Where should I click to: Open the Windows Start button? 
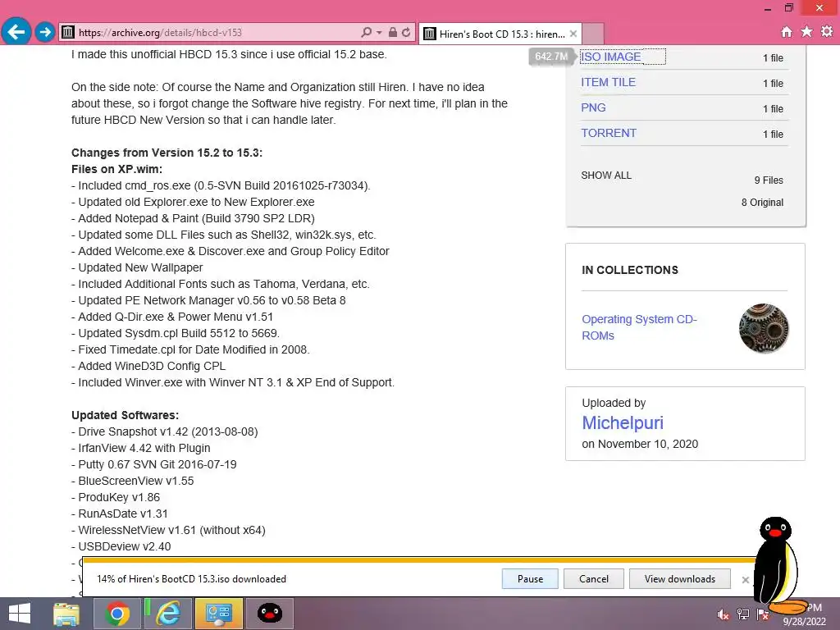(20, 614)
